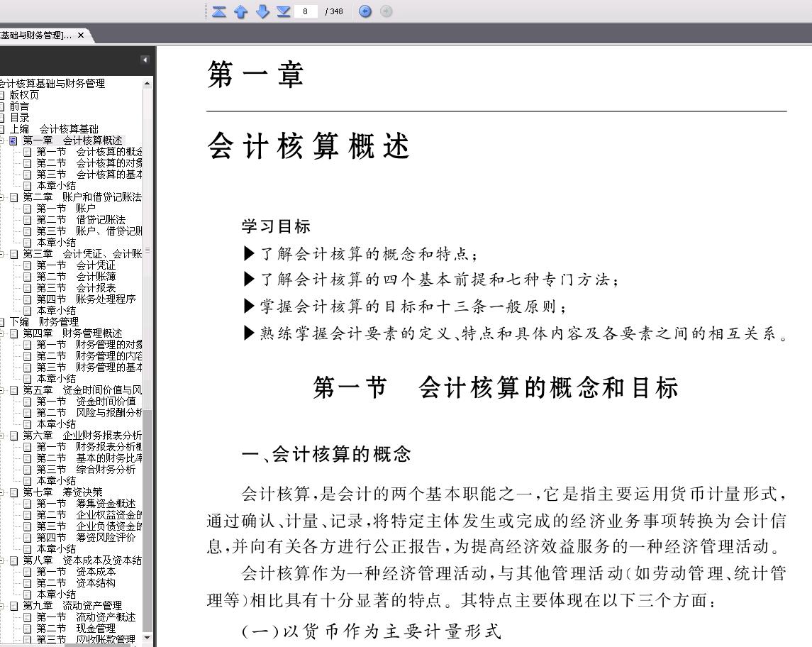Image resolution: width=812 pixels, height=647 pixels.
Task: Open bookmark 第一节 流动资产概述
Action: [86, 617]
